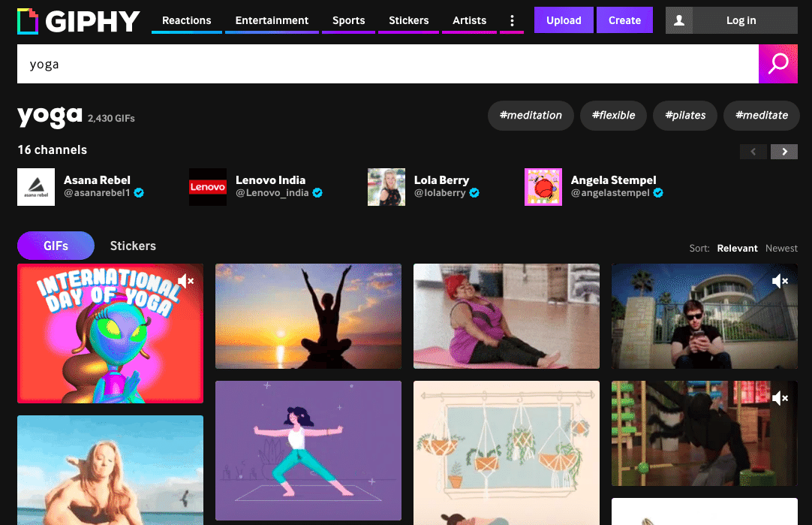The height and width of the screenshot is (525, 812).
Task: Switch to the GIFs tab
Action: 56,246
